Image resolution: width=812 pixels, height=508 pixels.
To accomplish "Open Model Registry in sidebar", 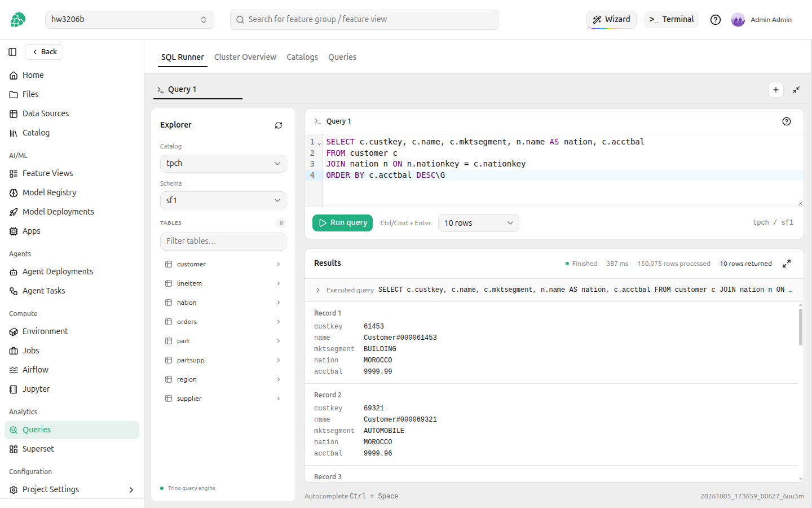I will click(72, 192).
